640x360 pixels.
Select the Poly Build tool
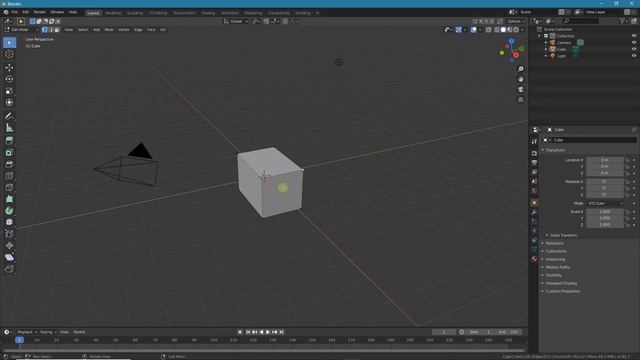pyautogui.click(x=9, y=199)
